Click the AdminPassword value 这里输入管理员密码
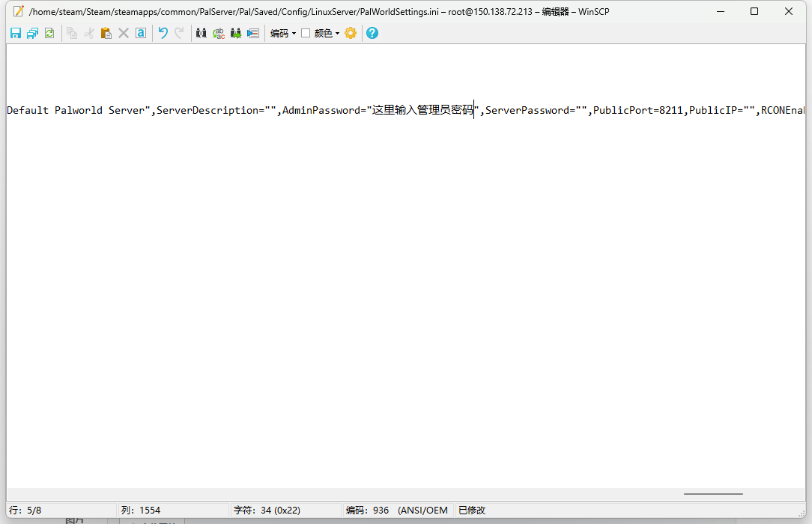Viewport: 812px width, 524px height. click(422, 110)
